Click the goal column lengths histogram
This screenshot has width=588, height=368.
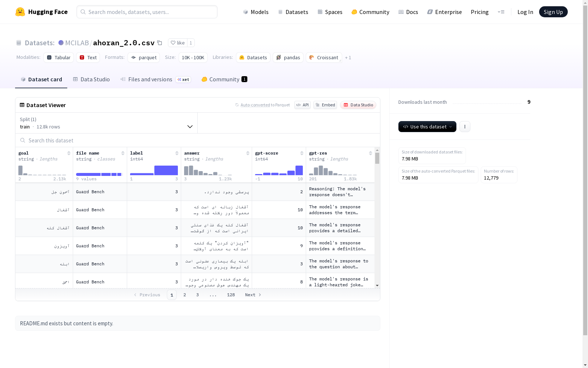(x=42, y=170)
